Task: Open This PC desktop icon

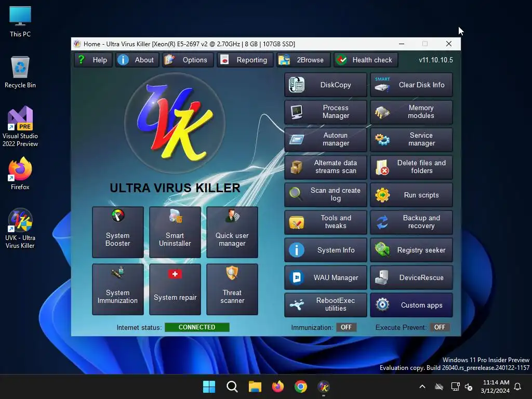Action: (20, 22)
